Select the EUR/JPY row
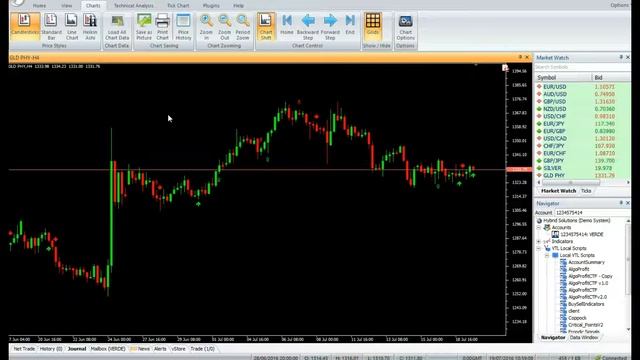This screenshot has width=640, height=360. pyautogui.click(x=582, y=123)
